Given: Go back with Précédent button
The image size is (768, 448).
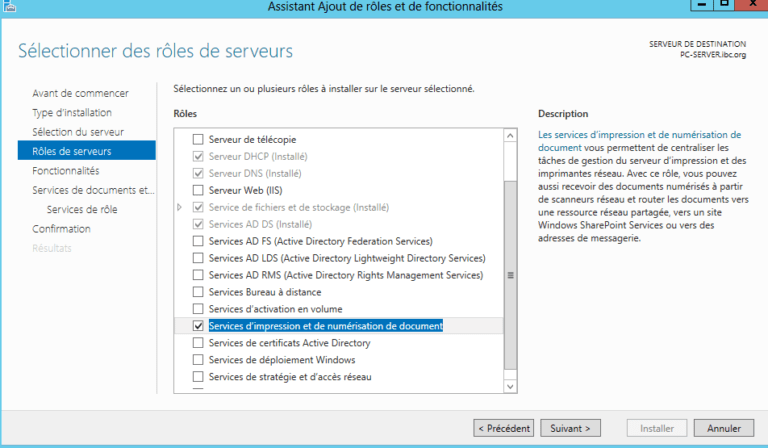Looking at the screenshot, I should click(x=504, y=428).
